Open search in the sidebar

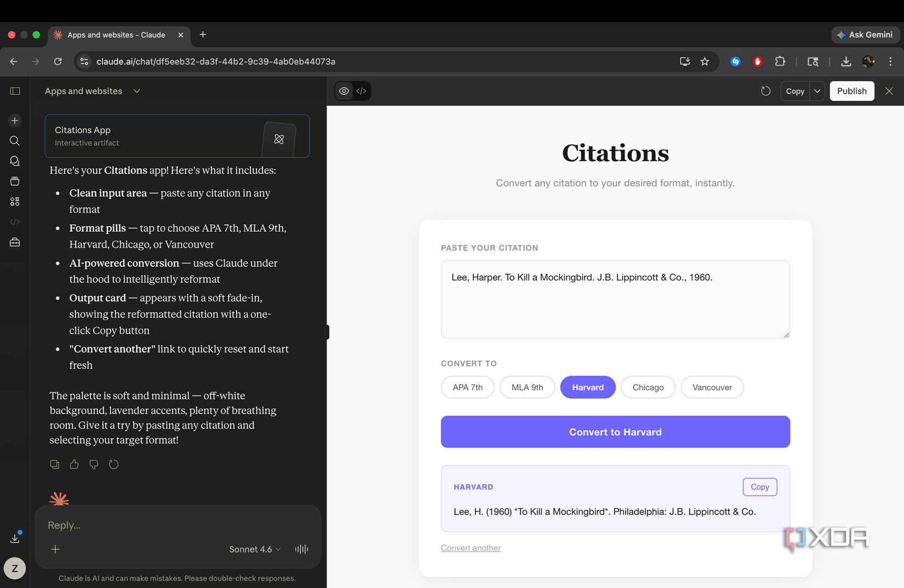point(14,141)
